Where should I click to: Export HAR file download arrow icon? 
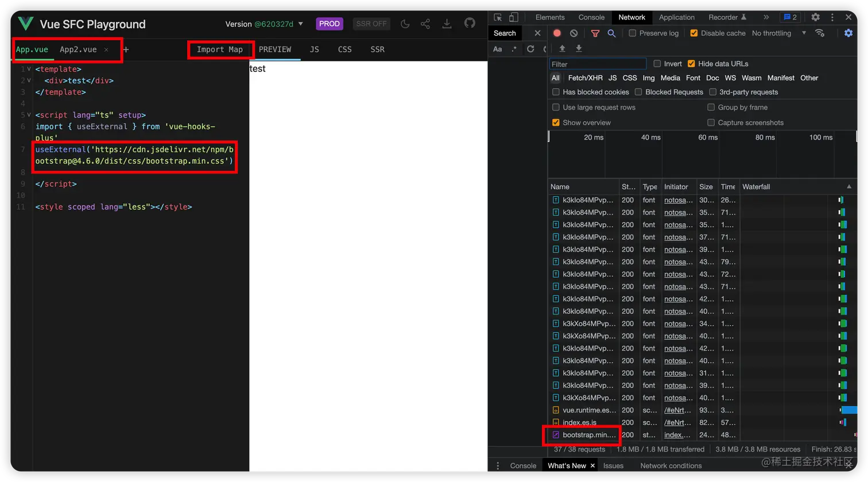pyautogui.click(x=579, y=49)
